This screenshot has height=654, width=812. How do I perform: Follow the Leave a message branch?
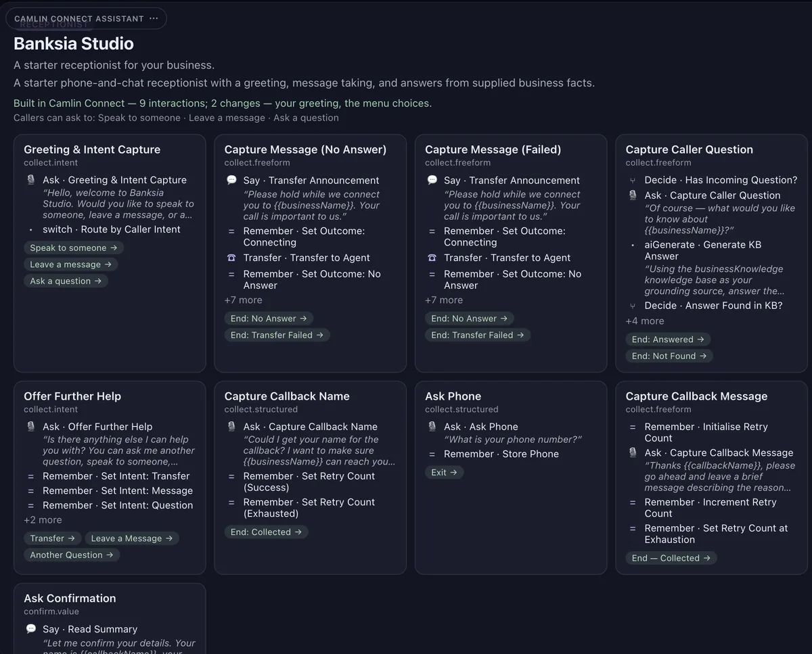pos(71,264)
